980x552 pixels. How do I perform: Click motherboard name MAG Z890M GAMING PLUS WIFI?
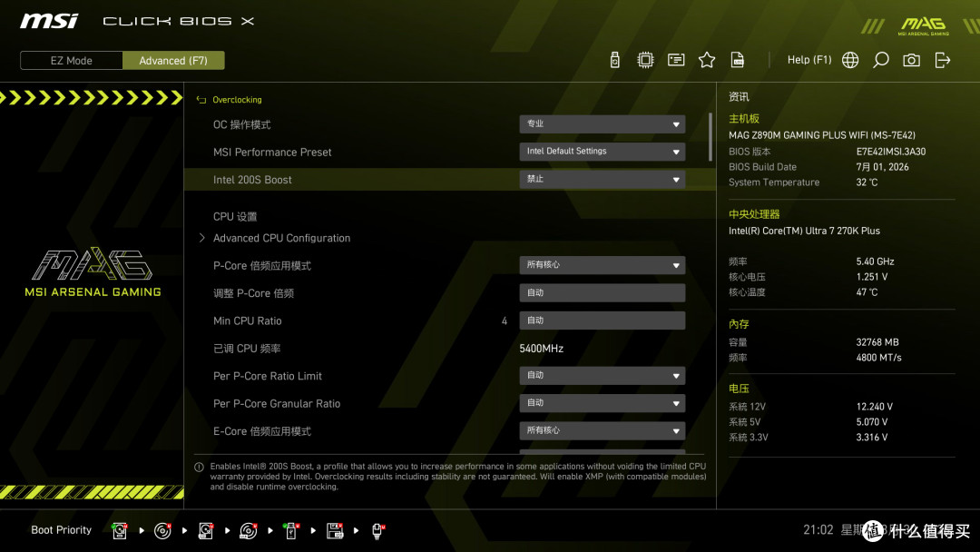pyautogui.click(x=822, y=135)
